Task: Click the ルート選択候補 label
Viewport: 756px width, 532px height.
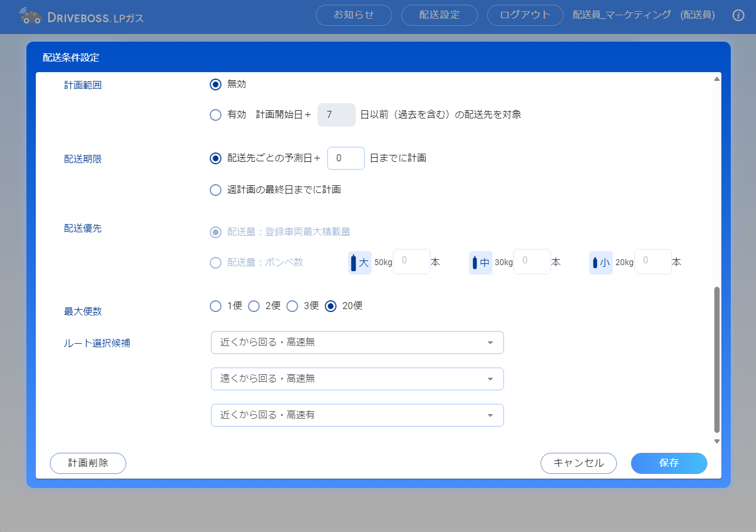Action: 97,343
